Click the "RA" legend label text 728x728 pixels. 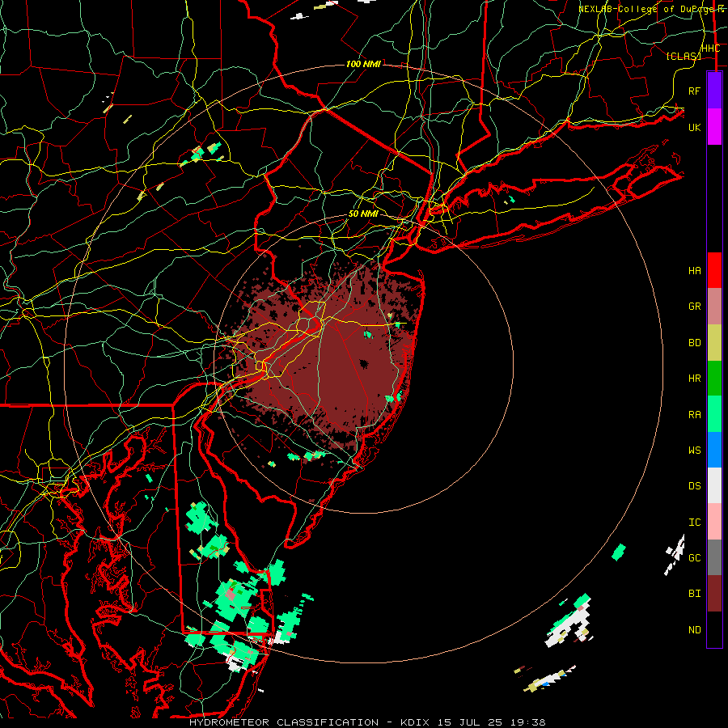[x=695, y=415]
